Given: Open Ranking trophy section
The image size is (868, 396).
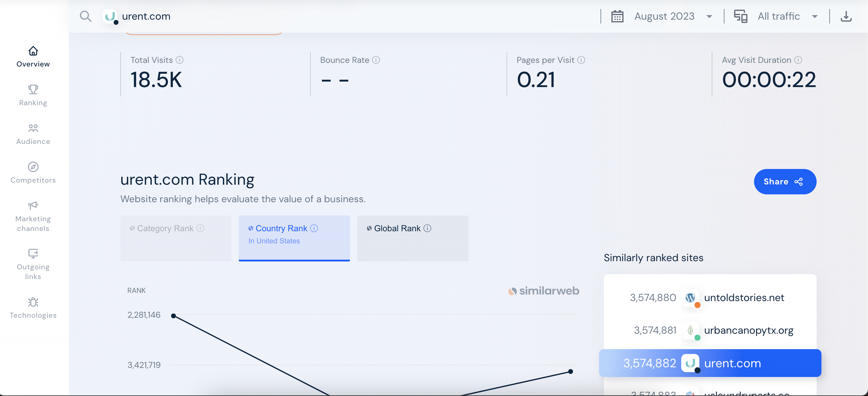Looking at the screenshot, I should tap(33, 90).
